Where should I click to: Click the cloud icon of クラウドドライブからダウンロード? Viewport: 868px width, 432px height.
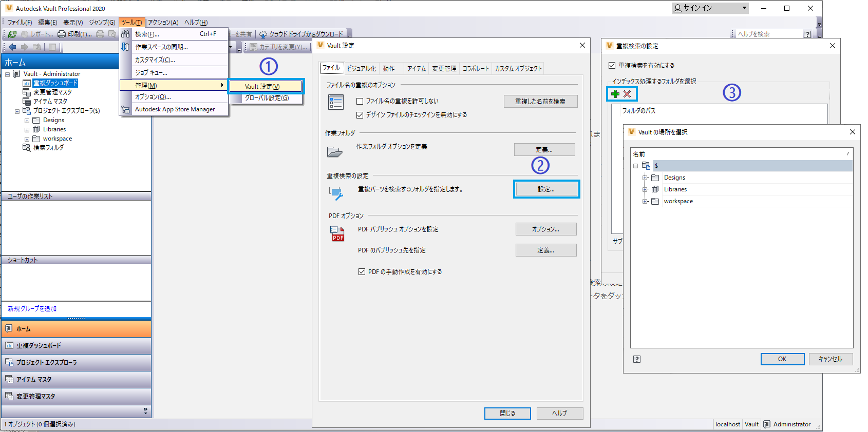click(x=263, y=34)
